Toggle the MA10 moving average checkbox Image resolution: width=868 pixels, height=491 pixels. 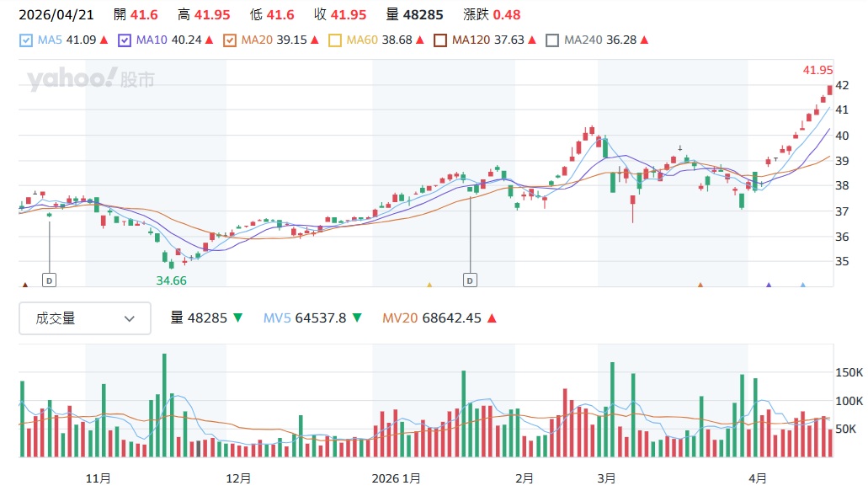[125, 40]
